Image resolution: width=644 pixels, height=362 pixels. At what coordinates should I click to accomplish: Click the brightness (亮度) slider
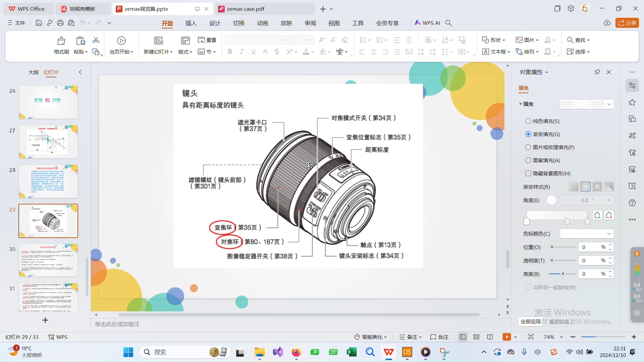coord(562,274)
